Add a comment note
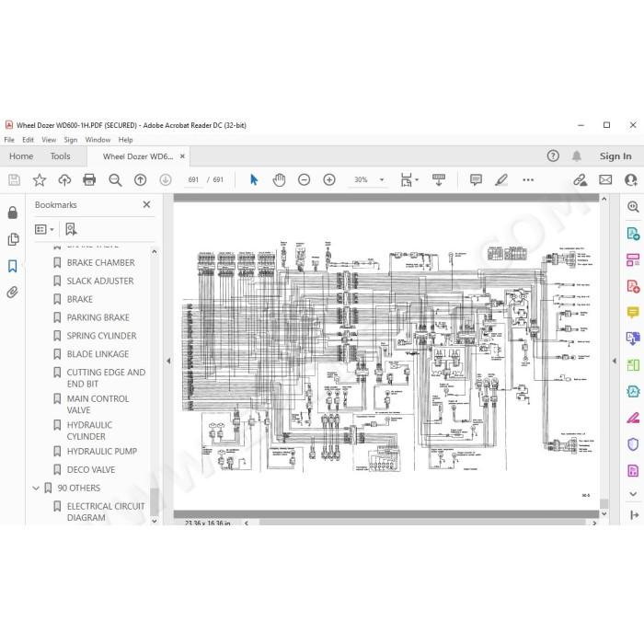Screen dimensions: 644x644 [476, 180]
